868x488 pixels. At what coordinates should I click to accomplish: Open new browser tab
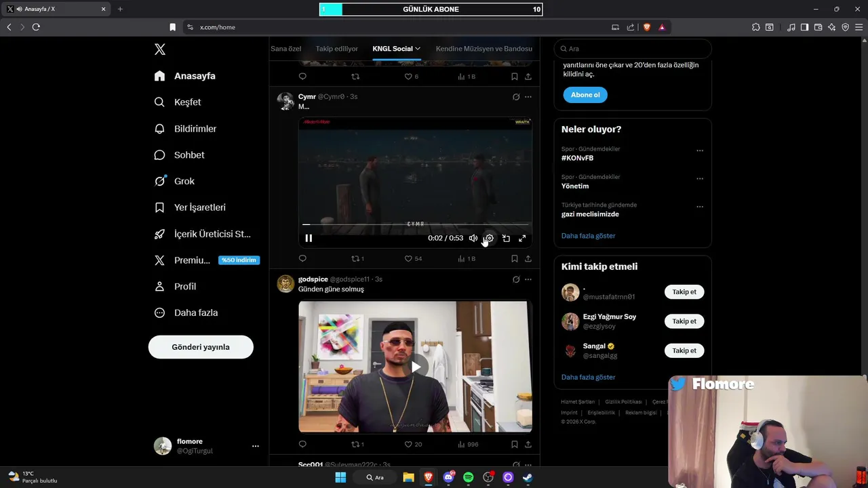coord(120,9)
